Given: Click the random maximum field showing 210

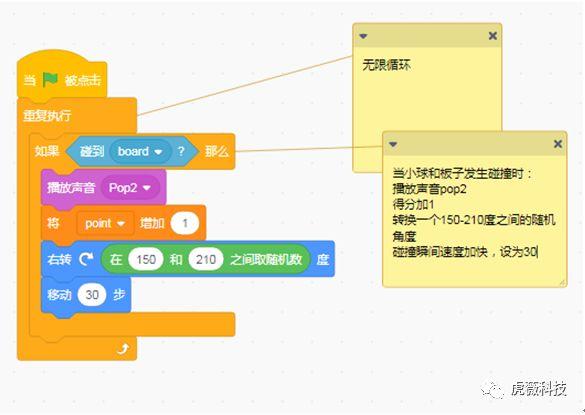Looking at the screenshot, I should pos(206,259).
